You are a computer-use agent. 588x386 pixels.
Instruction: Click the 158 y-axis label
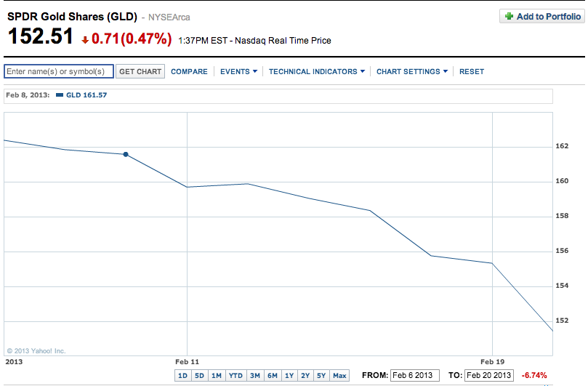tap(562, 216)
